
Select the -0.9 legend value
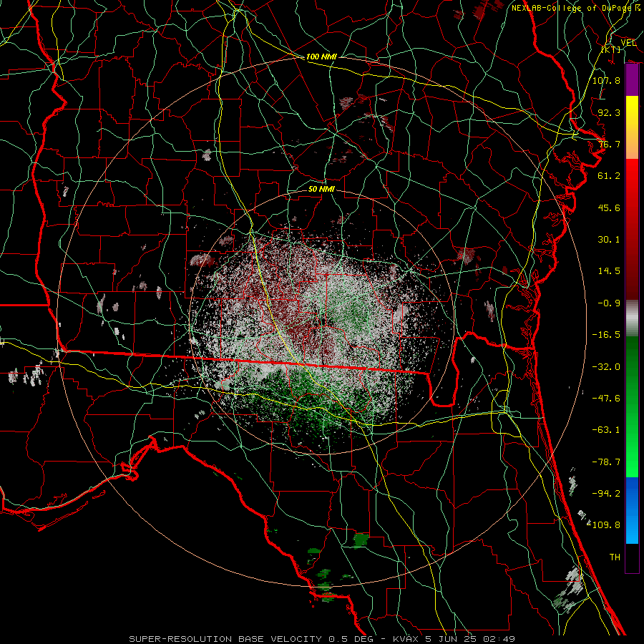tap(609, 303)
